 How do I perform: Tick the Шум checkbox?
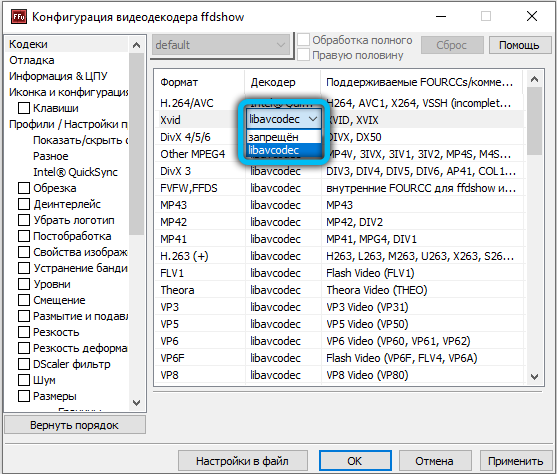coord(24,380)
